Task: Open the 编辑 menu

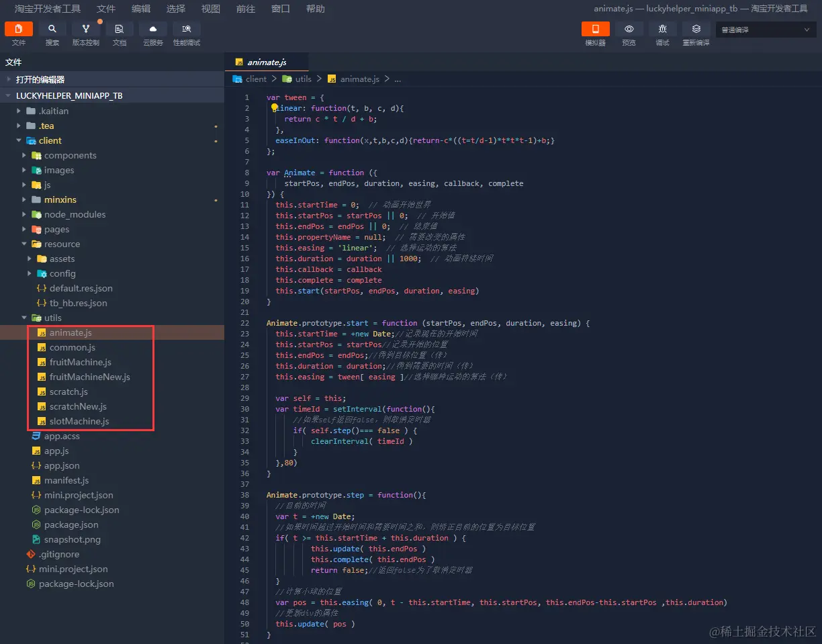Action: point(141,9)
